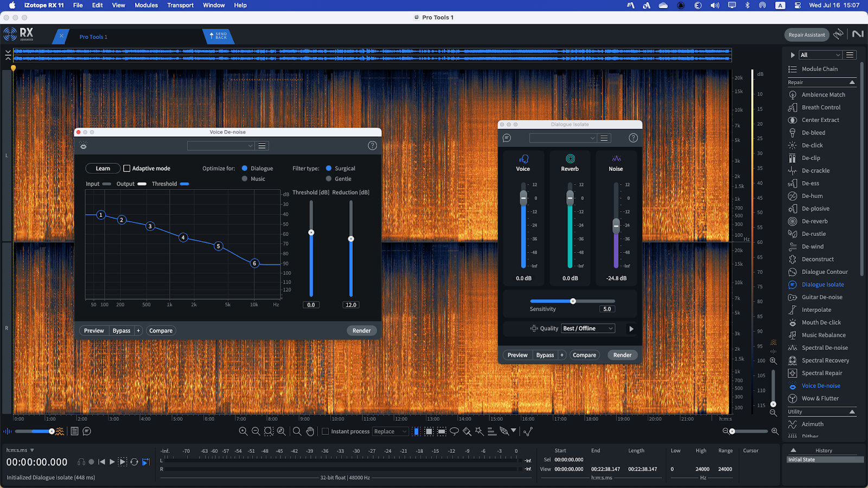
Task: Enable Adaptive mode checkbox
Action: tap(127, 169)
